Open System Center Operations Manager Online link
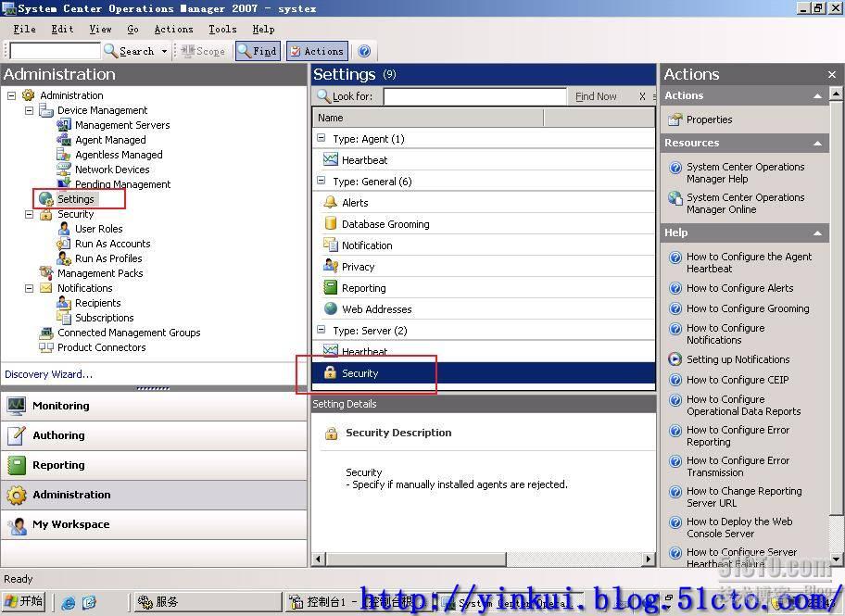Screen dimensions: 845x616 (x=745, y=203)
